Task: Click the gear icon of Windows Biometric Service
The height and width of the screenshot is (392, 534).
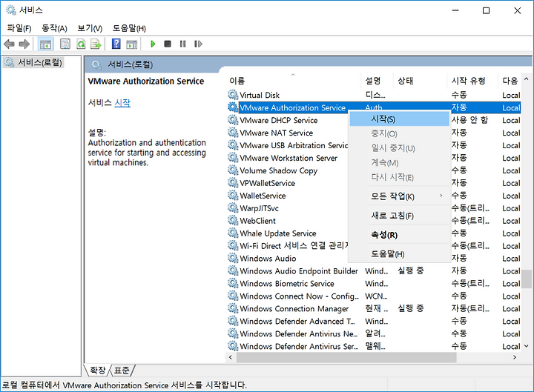Action: tap(233, 284)
